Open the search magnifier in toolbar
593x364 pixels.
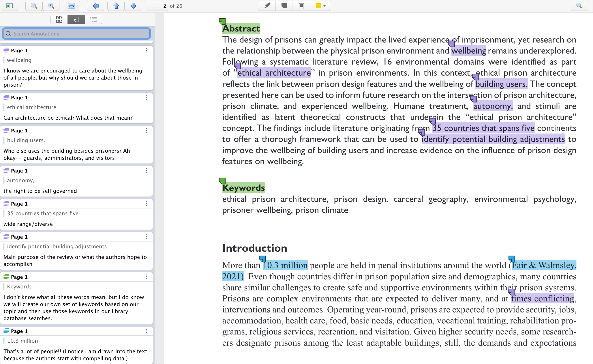[x=579, y=6]
